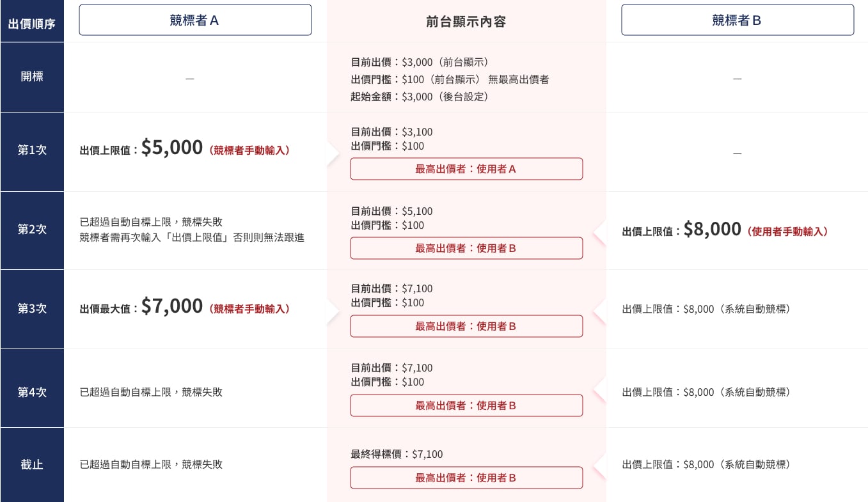The image size is (868, 502).
Task: Click the $8,000 bid limit amount in 第2次 row
Action: pos(712,229)
